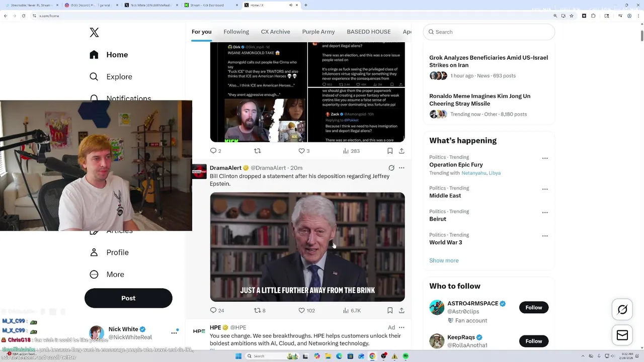Follow ASTRO4RMSPACE
Screen dimensions: 644x362
coord(534,307)
